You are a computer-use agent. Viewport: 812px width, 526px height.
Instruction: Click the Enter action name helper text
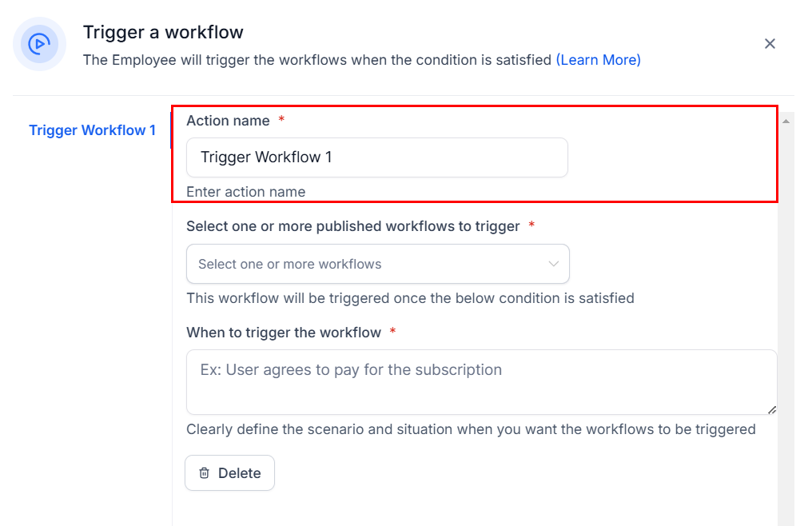[245, 192]
